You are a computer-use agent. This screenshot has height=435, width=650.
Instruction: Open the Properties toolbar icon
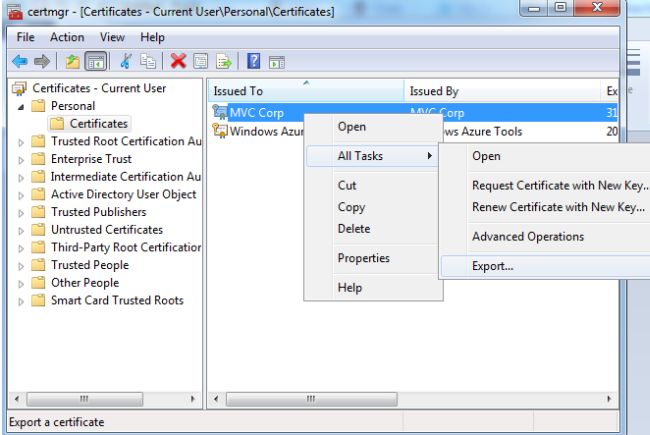pos(201,61)
